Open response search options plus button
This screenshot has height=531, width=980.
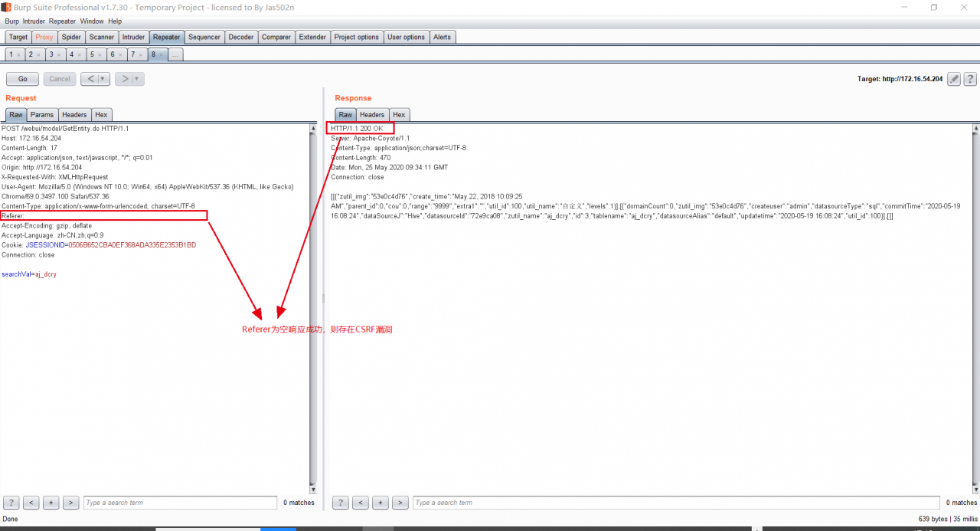coord(381,503)
